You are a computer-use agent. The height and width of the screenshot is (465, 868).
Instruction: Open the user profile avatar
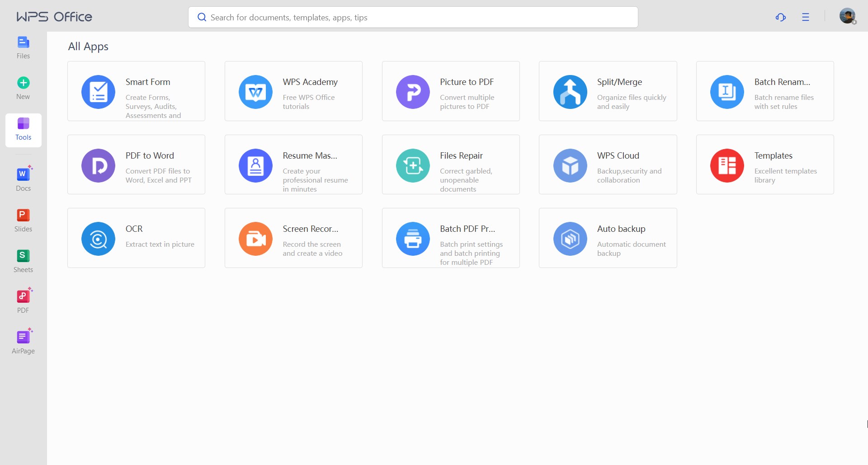pyautogui.click(x=847, y=16)
